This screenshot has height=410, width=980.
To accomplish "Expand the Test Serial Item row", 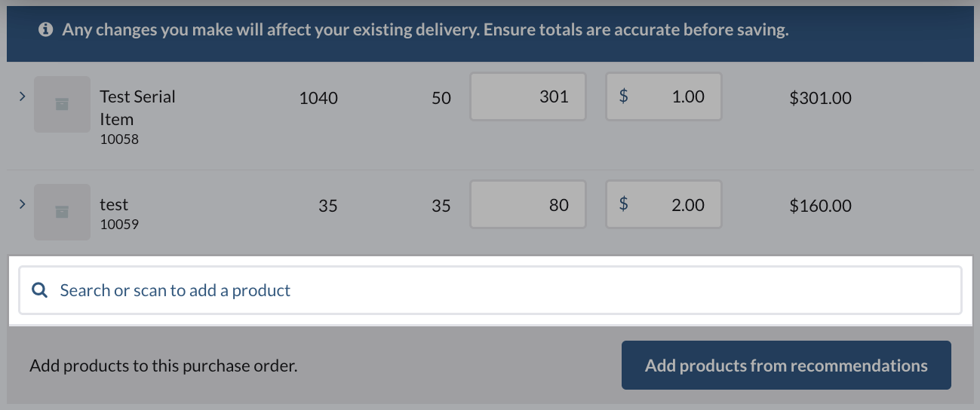I will tap(22, 96).
